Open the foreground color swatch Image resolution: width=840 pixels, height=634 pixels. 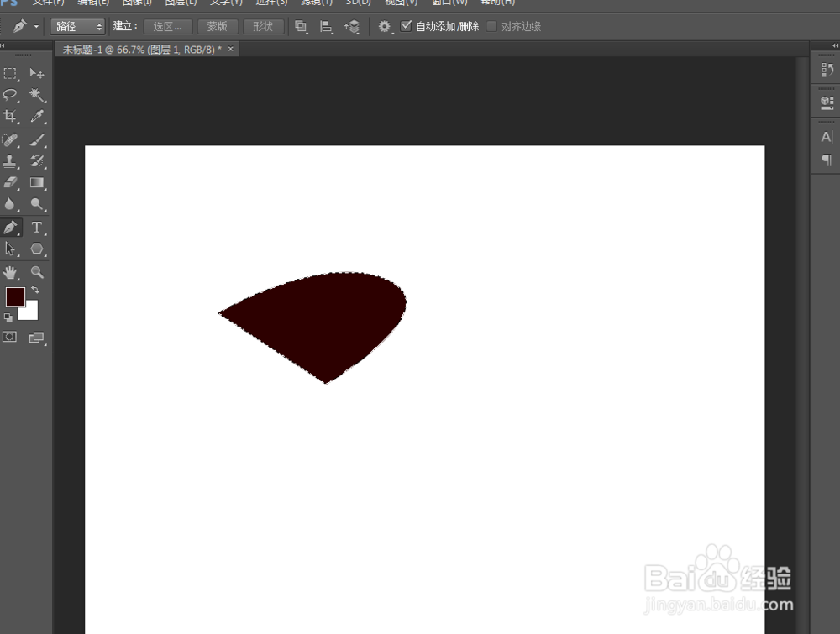coord(15,296)
